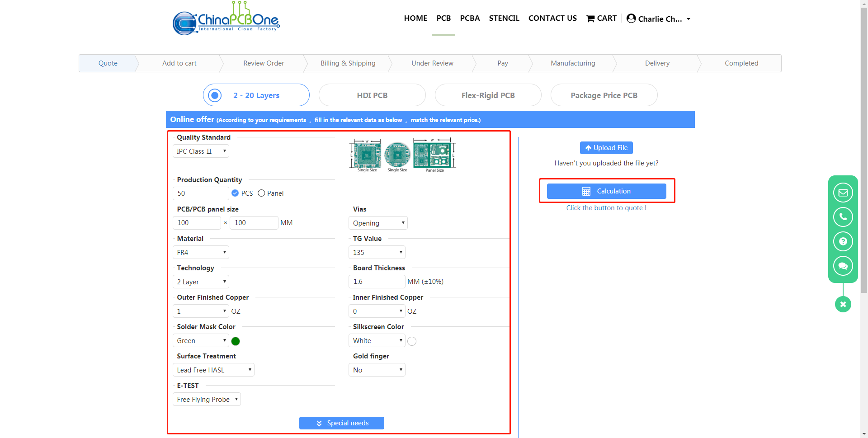
Task: Open the help question mark icon
Action: [843, 241]
